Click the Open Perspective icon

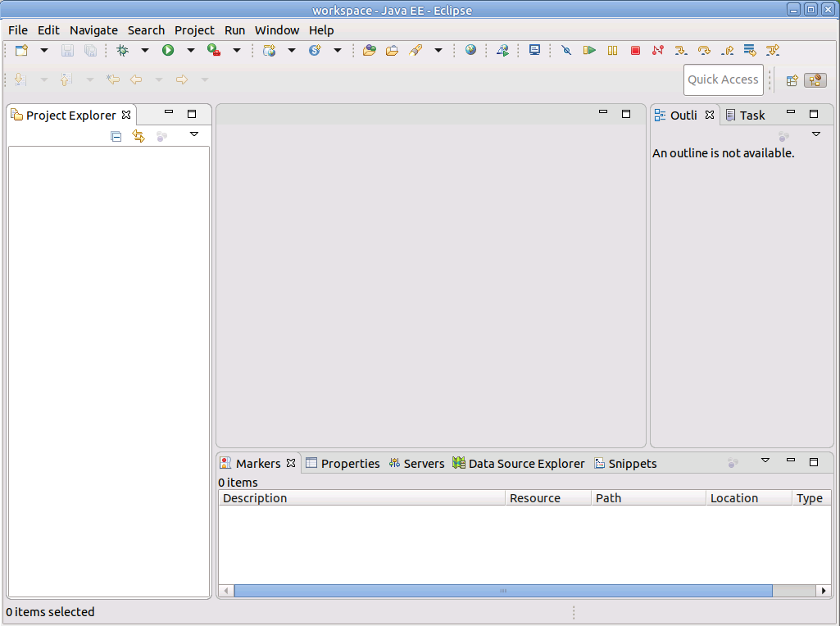click(792, 80)
